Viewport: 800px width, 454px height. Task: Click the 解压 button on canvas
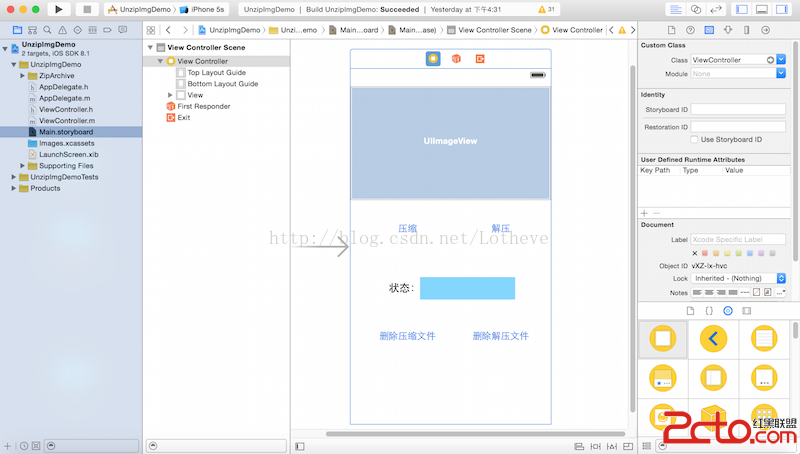(501, 229)
